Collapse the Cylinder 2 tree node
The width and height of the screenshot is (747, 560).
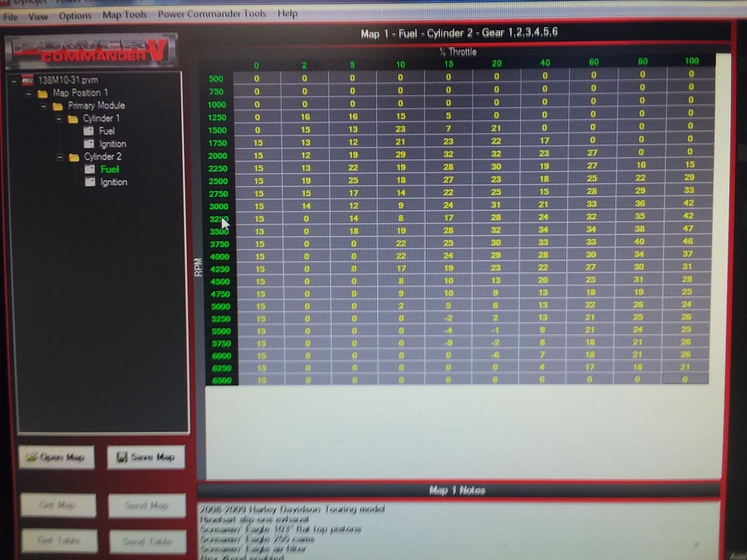coord(60,157)
